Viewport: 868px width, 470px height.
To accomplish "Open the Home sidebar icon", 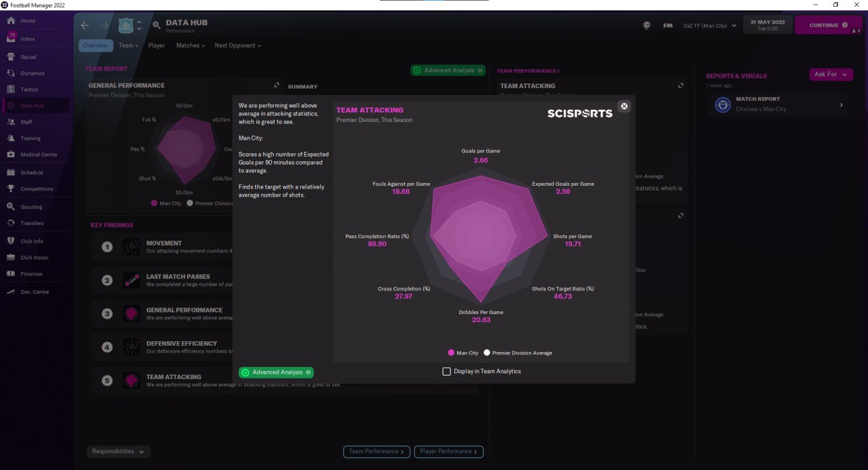I will pyautogui.click(x=11, y=21).
